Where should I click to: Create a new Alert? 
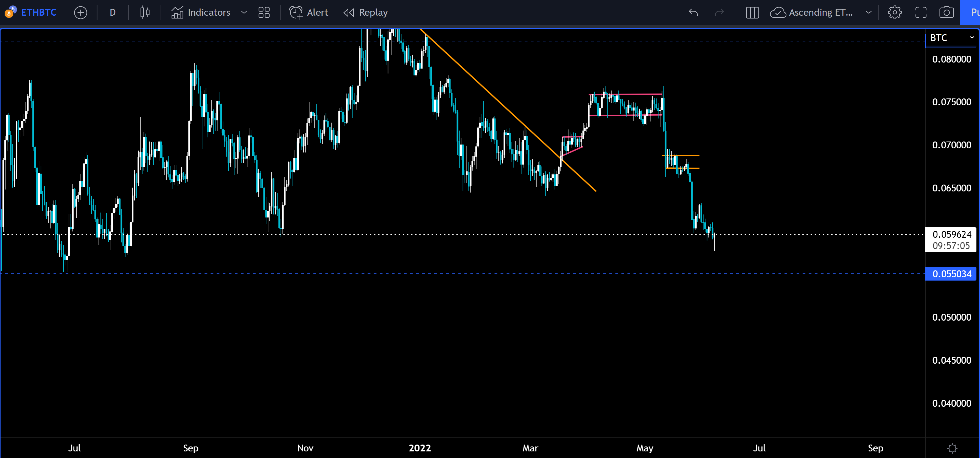click(x=309, y=13)
